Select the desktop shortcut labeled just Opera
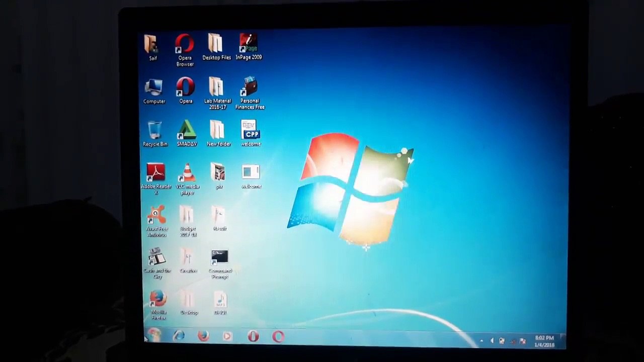This screenshot has height=362, width=644. (x=186, y=90)
